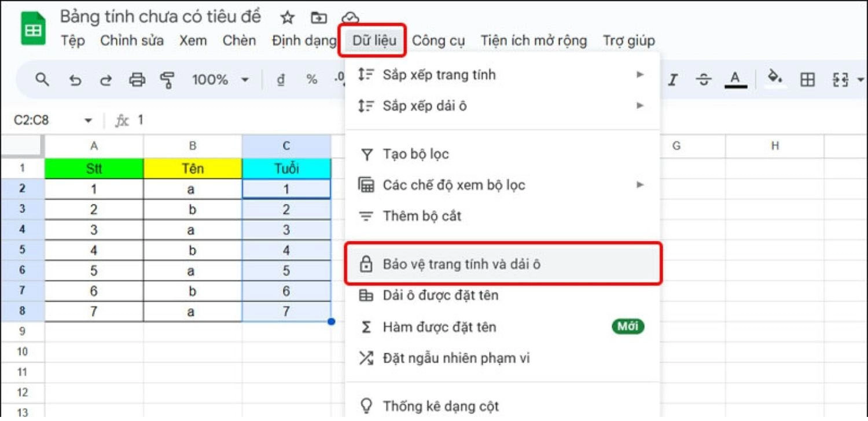Select column B header
Screen dimensions: 868x421
click(x=193, y=147)
